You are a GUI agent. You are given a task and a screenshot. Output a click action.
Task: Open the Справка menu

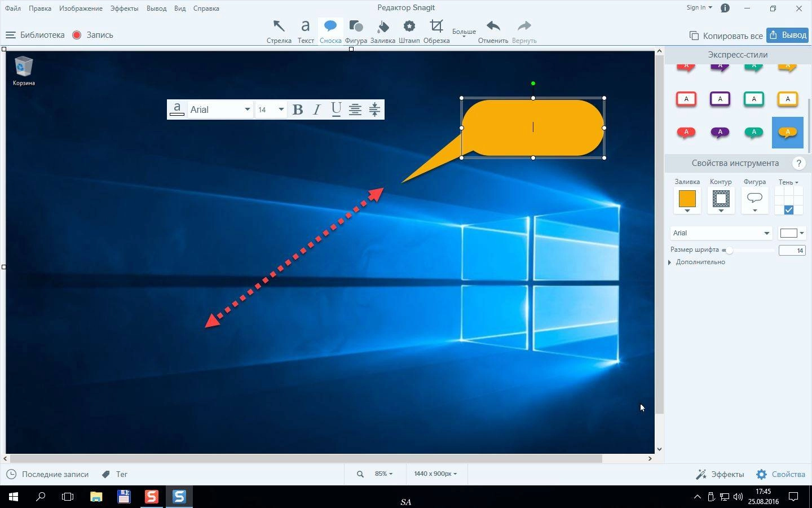[206, 8]
